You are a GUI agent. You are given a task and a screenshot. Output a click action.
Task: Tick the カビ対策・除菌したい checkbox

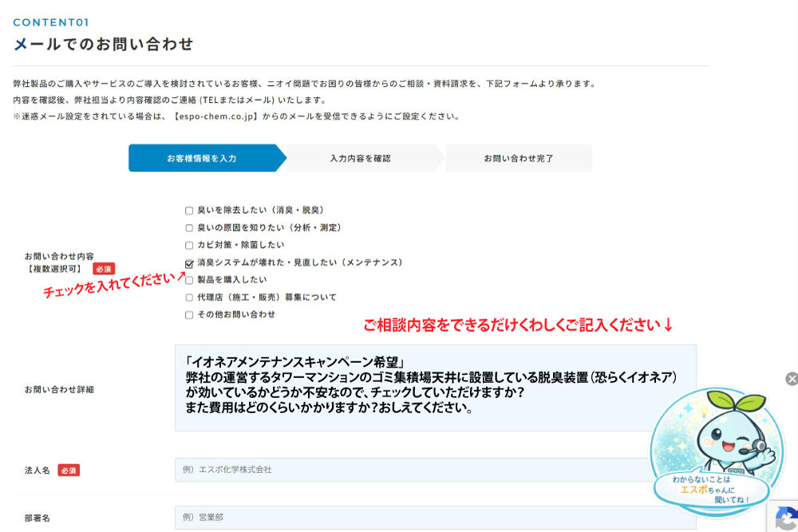[189, 245]
